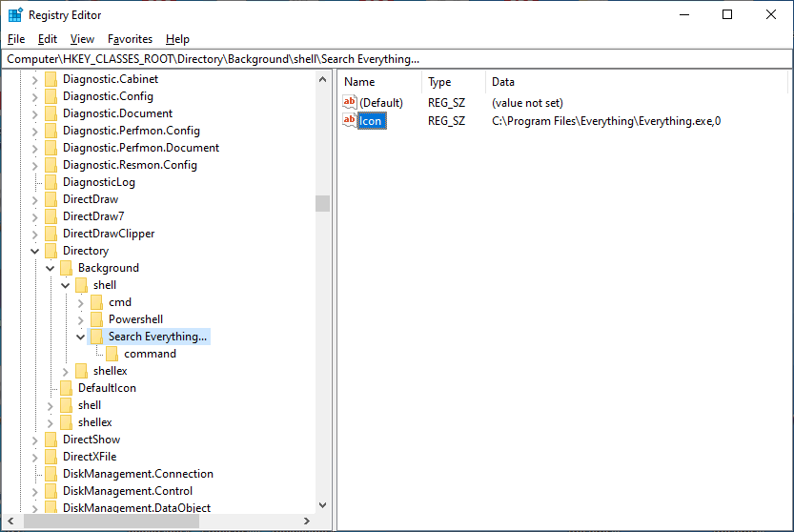Click the folder icon beside DirectDrawClipper
The height and width of the screenshot is (532, 794).
(51, 234)
